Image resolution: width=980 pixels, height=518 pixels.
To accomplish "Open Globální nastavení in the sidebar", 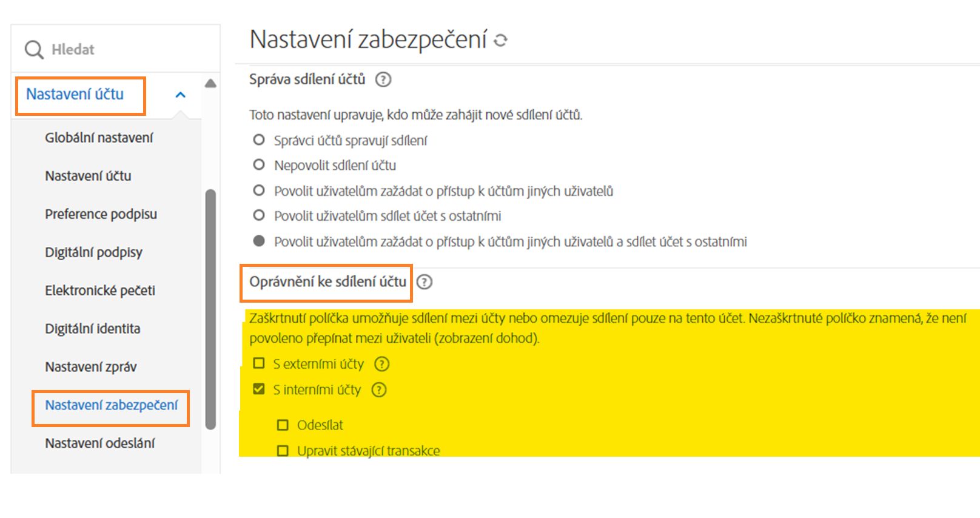I will point(99,138).
